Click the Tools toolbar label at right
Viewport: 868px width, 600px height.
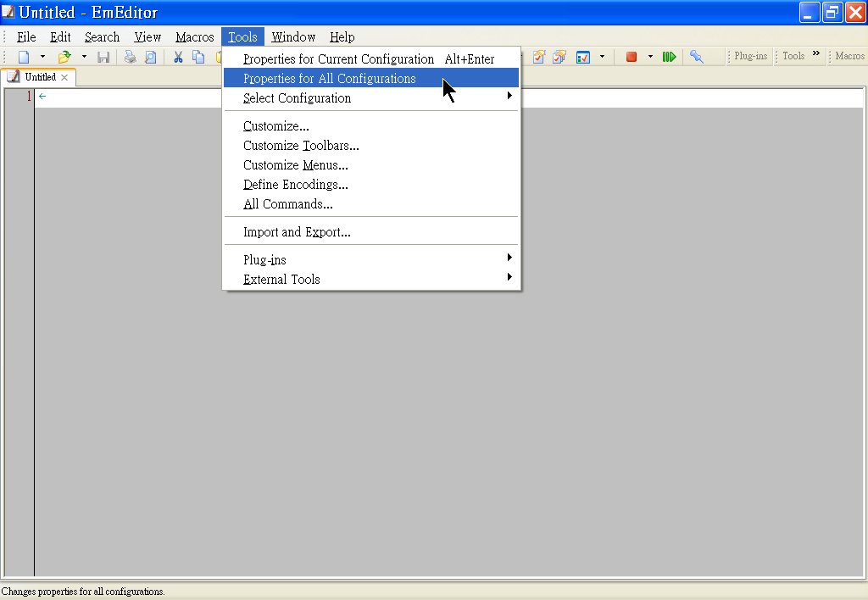click(x=793, y=56)
